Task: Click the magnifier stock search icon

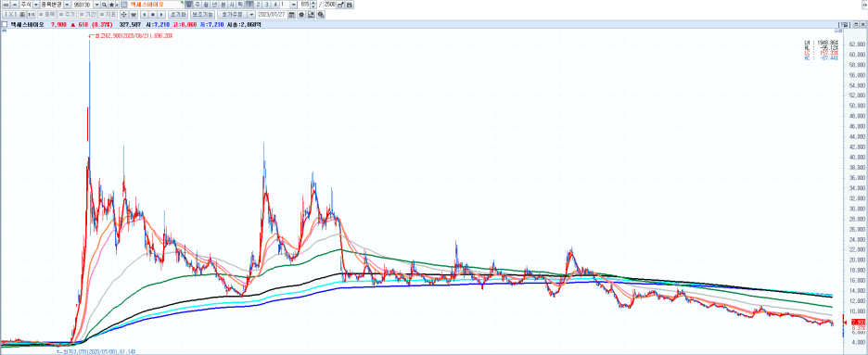Action: click(104, 5)
